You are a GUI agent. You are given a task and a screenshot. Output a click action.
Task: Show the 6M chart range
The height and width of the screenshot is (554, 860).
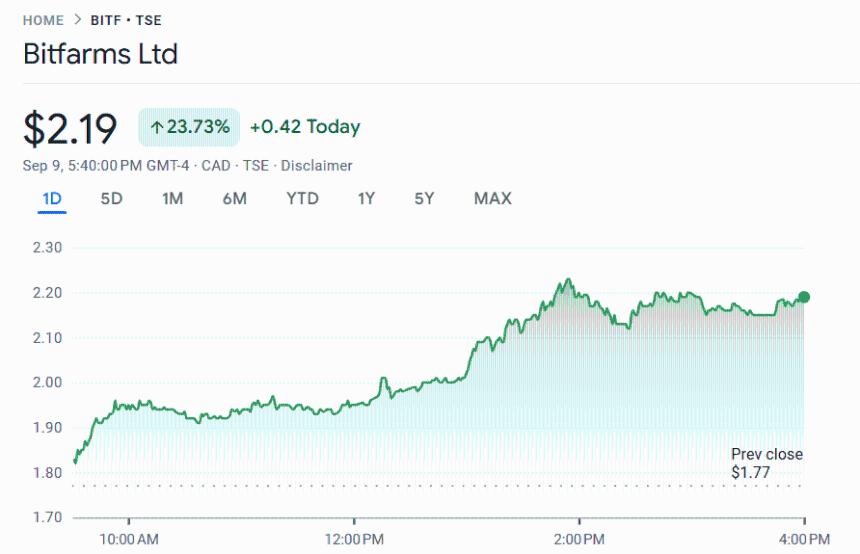pyautogui.click(x=234, y=198)
